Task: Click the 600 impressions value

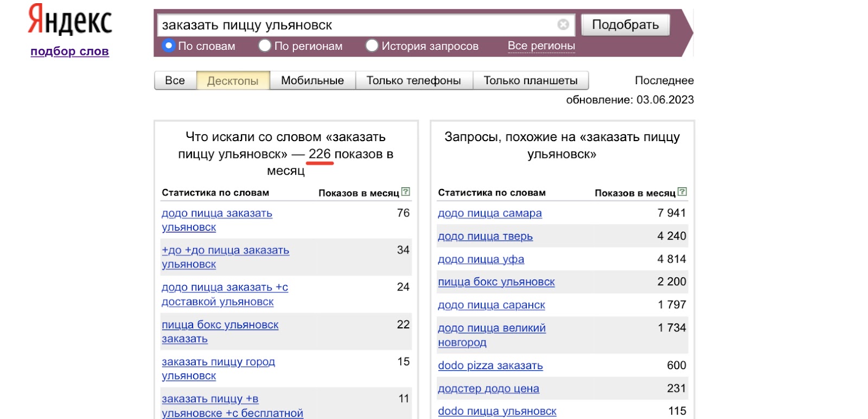Action: tap(676, 365)
